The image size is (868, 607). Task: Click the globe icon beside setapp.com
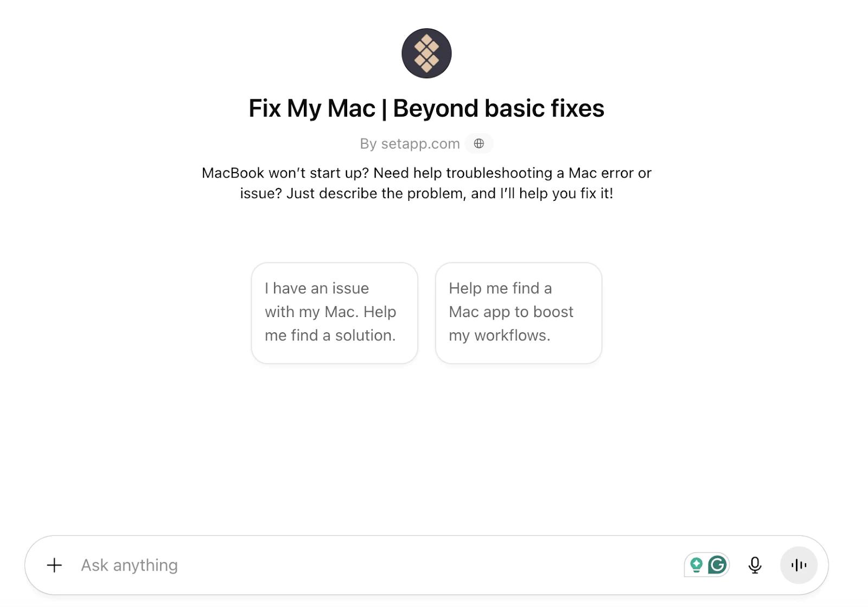coord(478,143)
